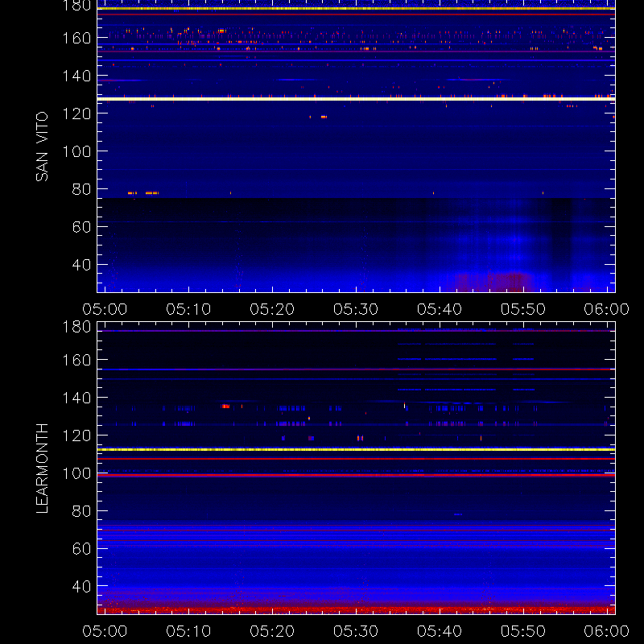The image size is (644, 644).
Task: Click 05:30 time label under San Vito plot
Action: tap(356, 309)
